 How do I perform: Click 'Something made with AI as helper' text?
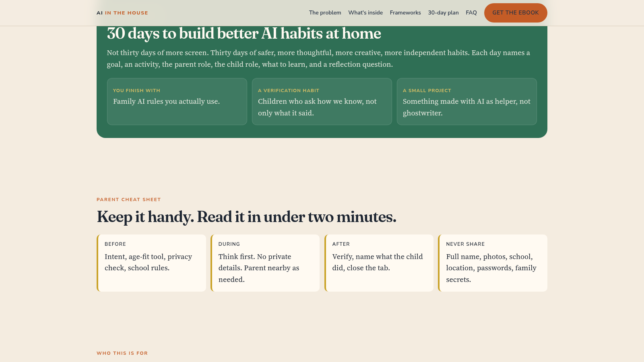point(466,107)
